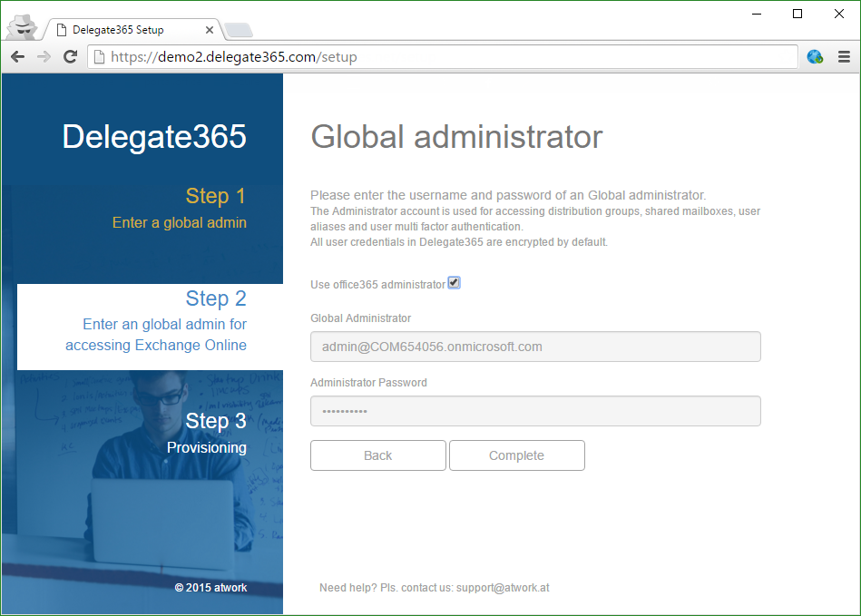
Task: Select Step 2 in the sidebar
Action: point(150,327)
